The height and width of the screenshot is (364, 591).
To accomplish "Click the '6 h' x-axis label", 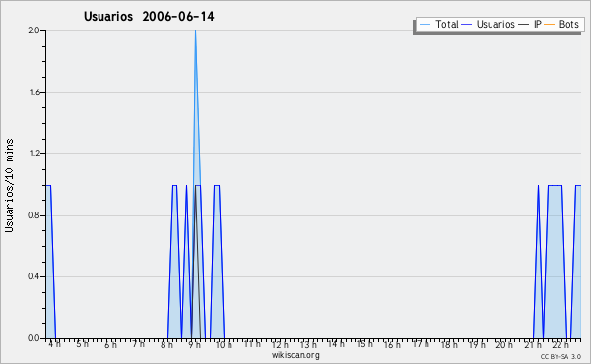I will pos(110,344).
